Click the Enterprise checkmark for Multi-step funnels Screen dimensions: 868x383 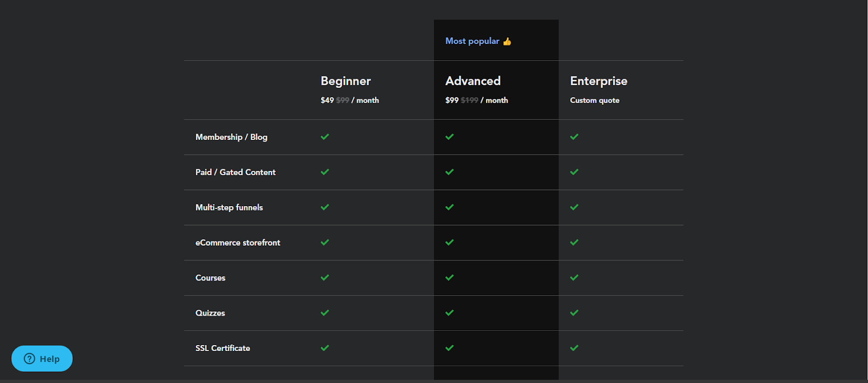click(575, 207)
